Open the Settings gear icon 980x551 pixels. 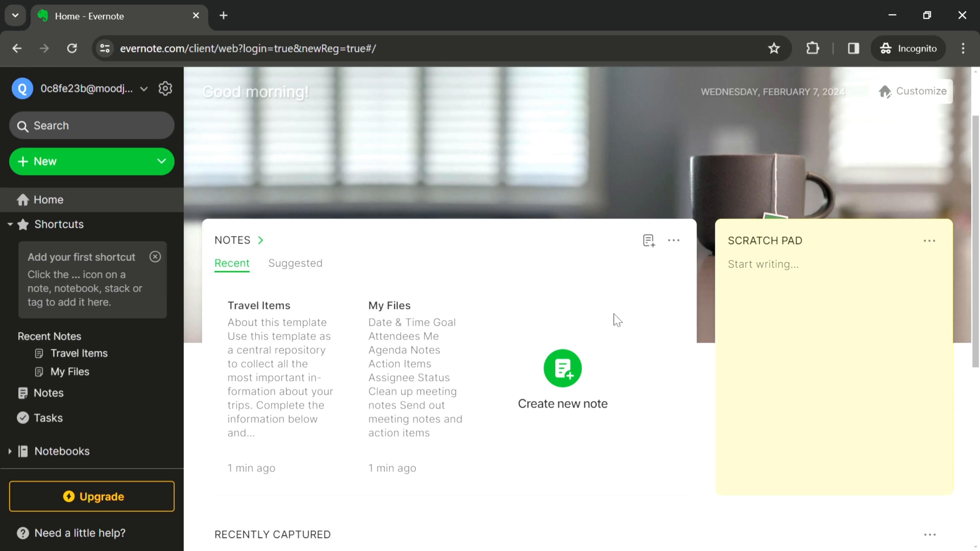[x=166, y=88]
